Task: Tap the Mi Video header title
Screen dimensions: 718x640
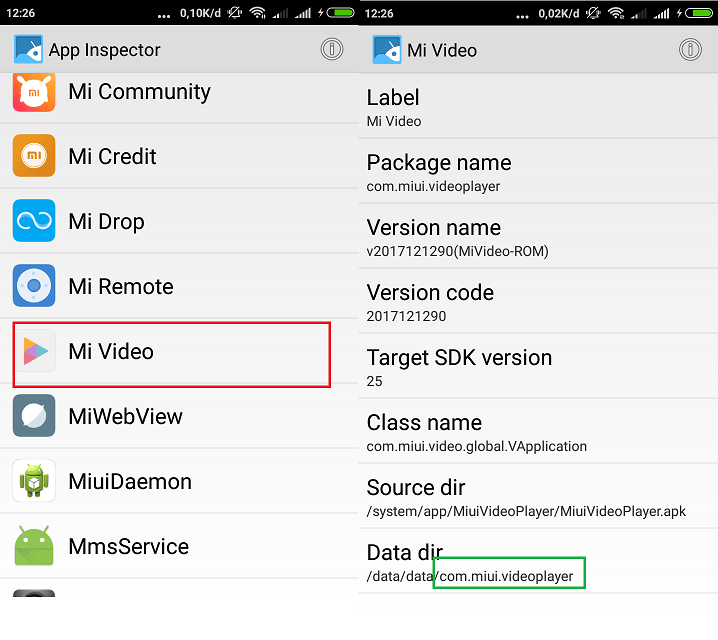Action: pyautogui.click(x=442, y=50)
